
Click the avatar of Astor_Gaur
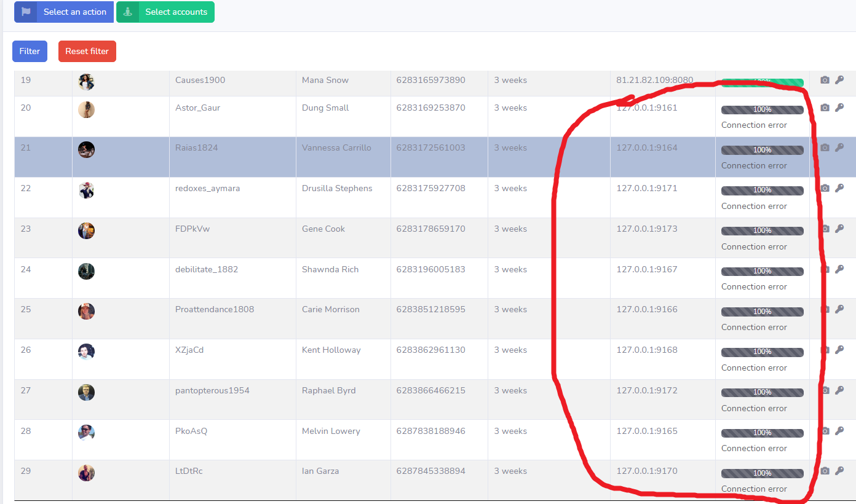(x=86, y=109)
